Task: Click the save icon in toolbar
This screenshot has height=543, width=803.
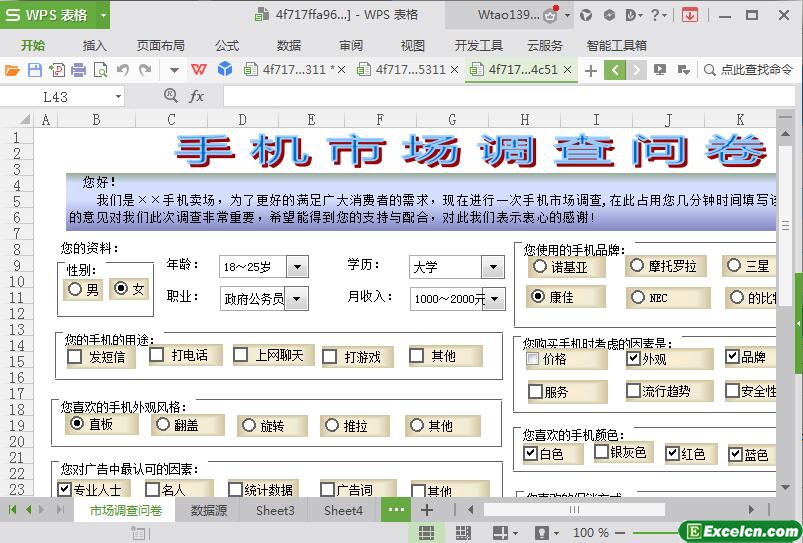Action: [34, 70]
